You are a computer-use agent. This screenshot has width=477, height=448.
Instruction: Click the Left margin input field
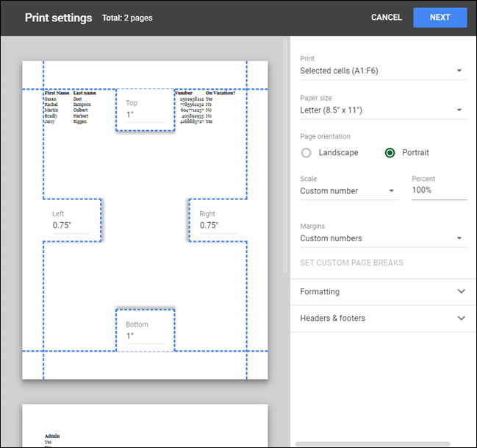click(x=71, y=226)
